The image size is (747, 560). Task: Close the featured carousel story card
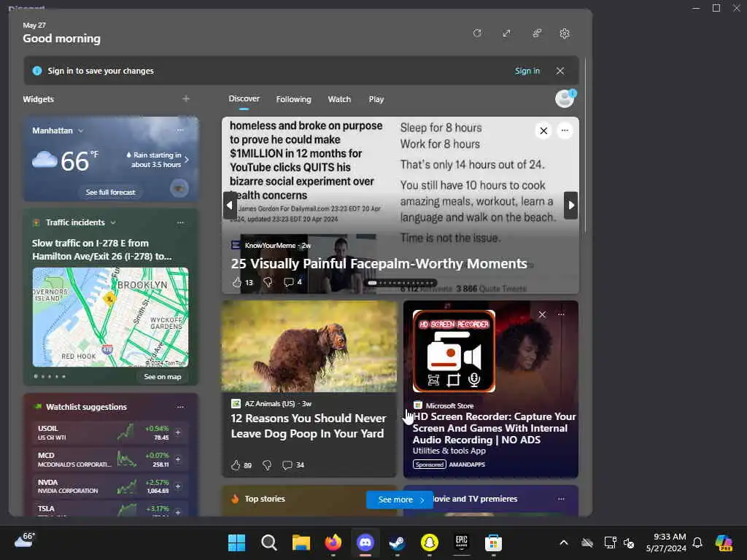coord(543,131)
